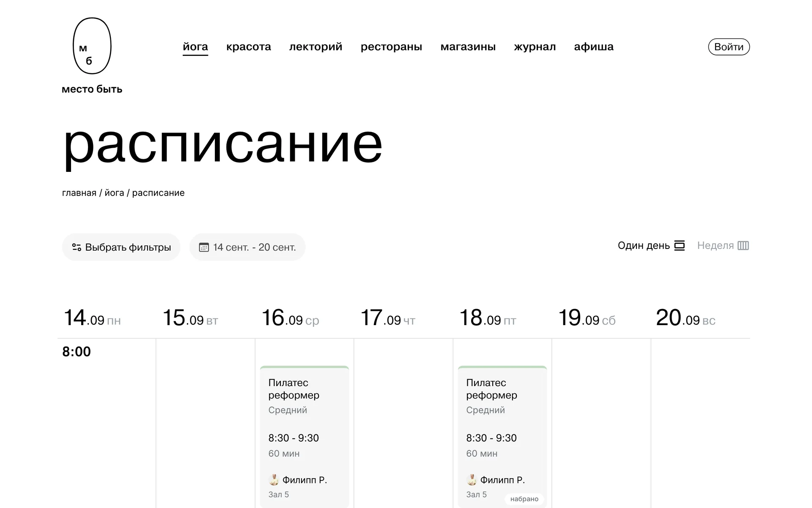This screenshot has width=812, height=508.
Task: Click trainer name «Филипп Р.» on Wednesday card
Action: pyautogui.click(x=304, y=480)
